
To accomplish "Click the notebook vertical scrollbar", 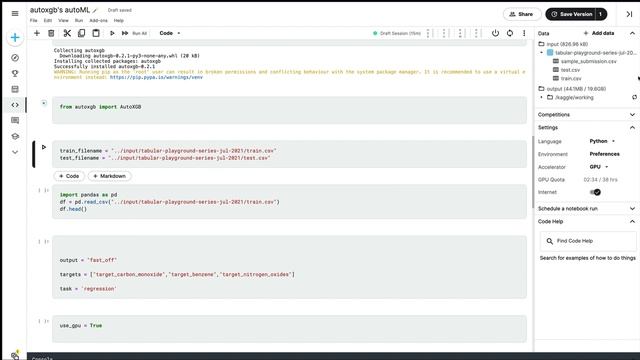I will [532, 171].
